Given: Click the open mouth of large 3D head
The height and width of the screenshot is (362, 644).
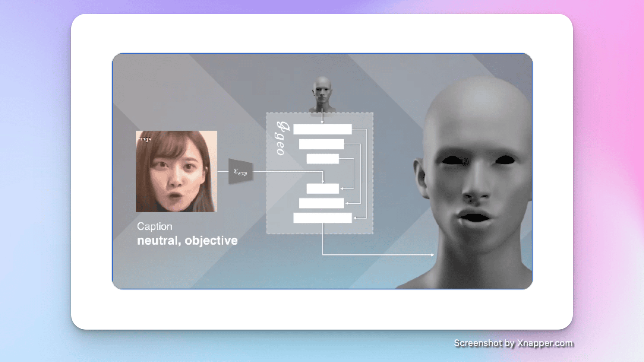Looking at the screenshot, I should click(474, 217).
